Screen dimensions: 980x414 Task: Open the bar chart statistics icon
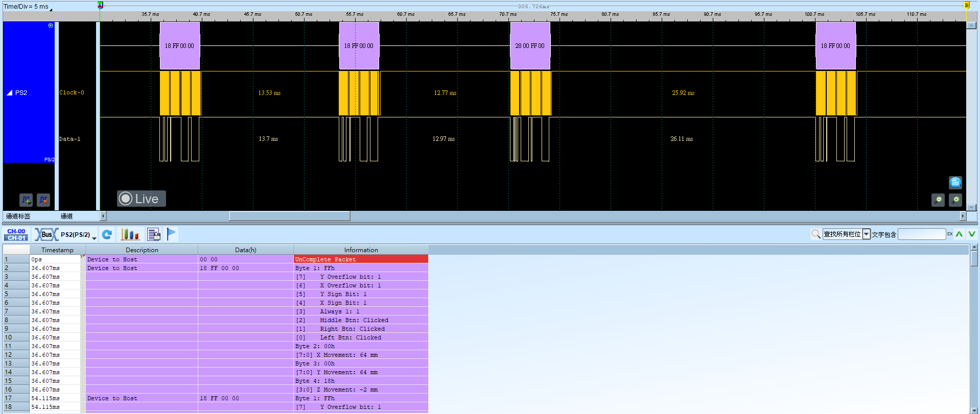(130, 234)
